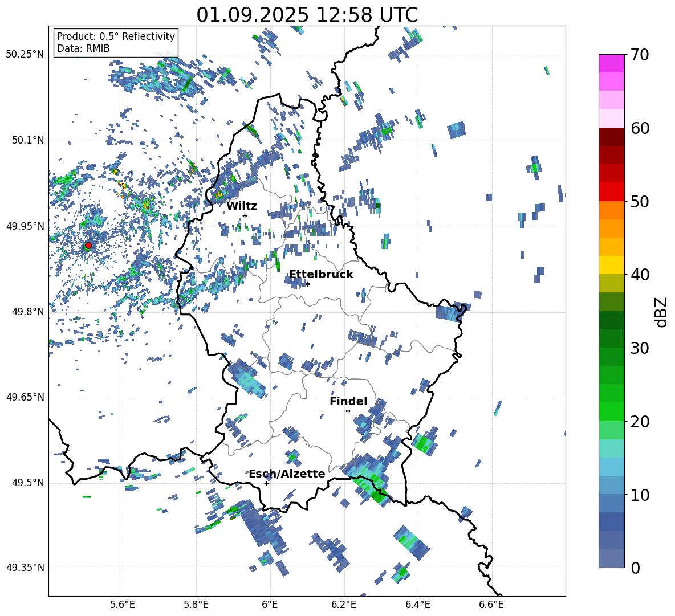This screenshot has width=675, height=616.
Task: Click the 49.65°N latitude label
Action: [x=25, y=397]
